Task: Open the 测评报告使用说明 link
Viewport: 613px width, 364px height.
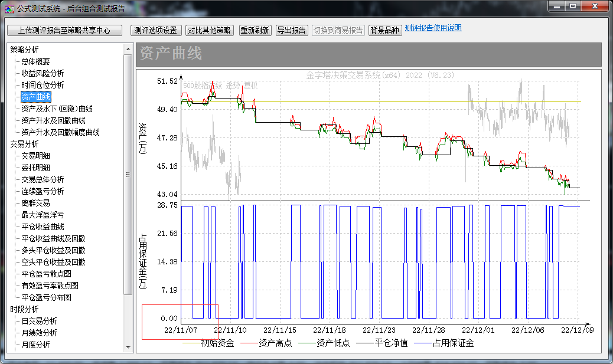Action: click(x=433, y=28)
